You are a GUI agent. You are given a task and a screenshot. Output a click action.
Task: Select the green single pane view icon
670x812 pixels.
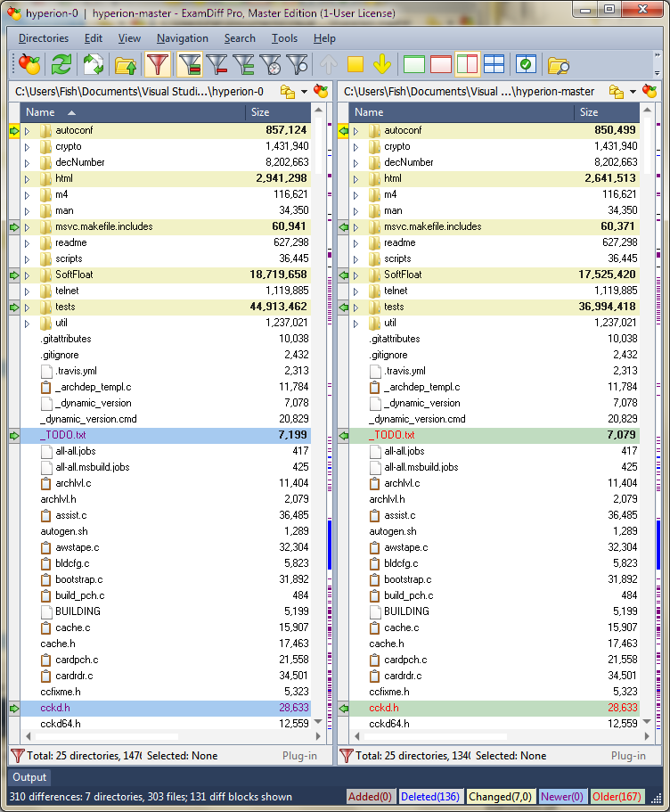click(x=413, y=65)
